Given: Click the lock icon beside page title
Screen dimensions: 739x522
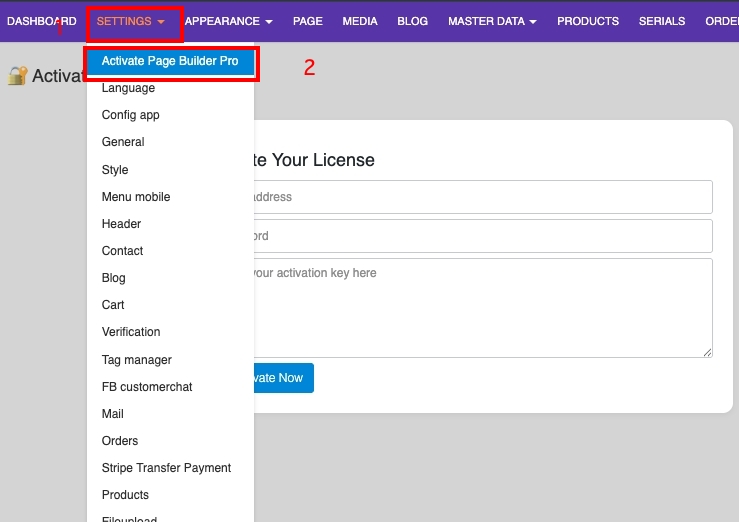Looking at the screenshot, I should coord(17,76).
